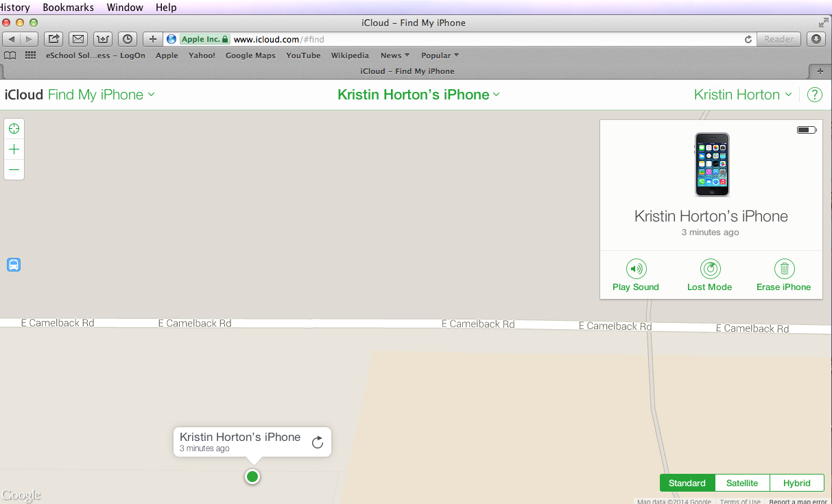Viewport: 832px width, 504px height.
Task: Reload page using the address bar arrow
Action: (x=748, y=39)
